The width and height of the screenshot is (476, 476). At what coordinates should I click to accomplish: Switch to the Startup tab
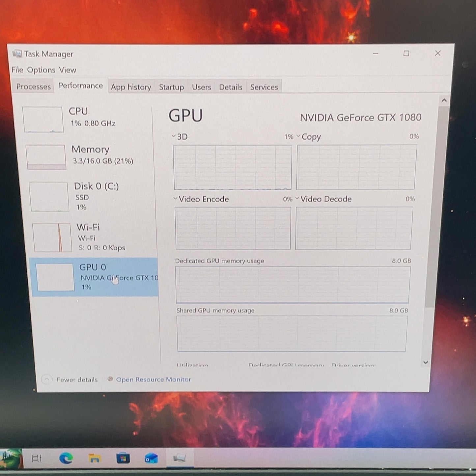172,87
